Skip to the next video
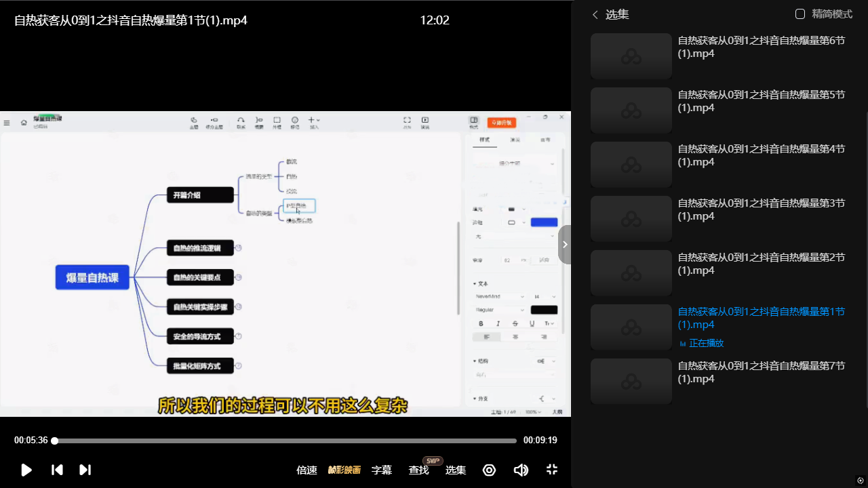868x488 pixels. tap(85, 470)
